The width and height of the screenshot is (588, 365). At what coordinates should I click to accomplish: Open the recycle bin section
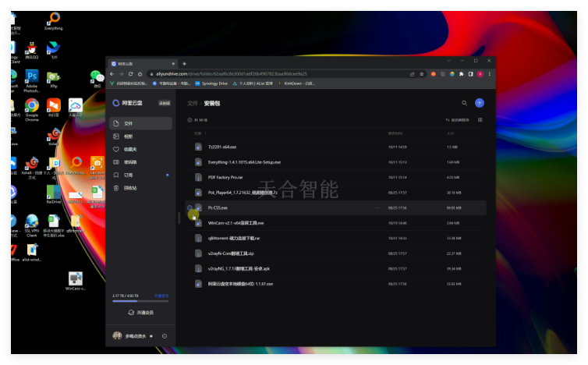click(140, 188)
